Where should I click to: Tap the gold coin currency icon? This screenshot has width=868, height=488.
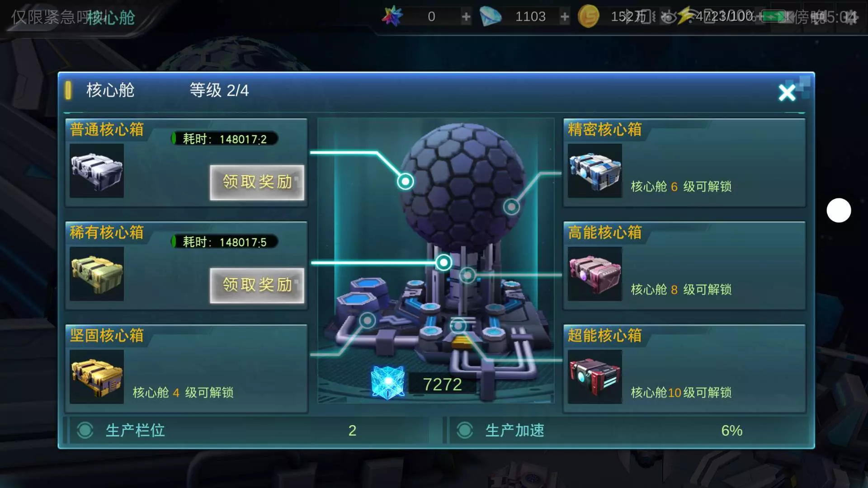click(589, 17)
